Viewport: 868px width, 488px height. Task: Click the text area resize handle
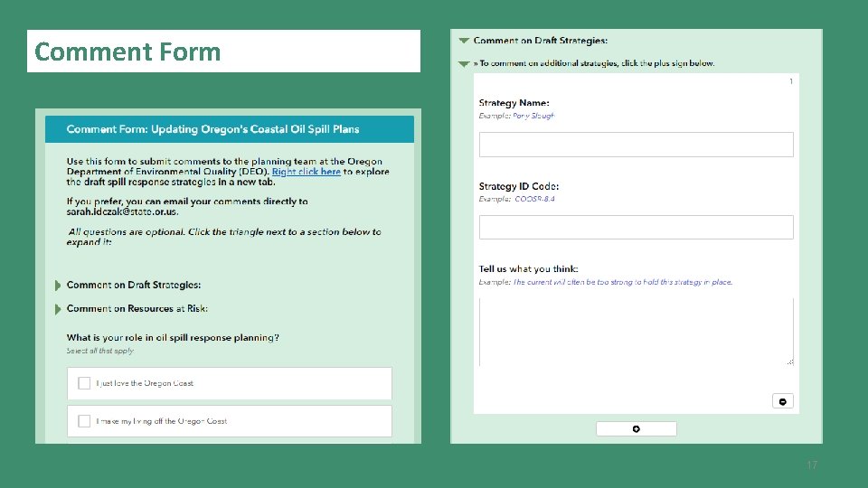pos(790,361)
